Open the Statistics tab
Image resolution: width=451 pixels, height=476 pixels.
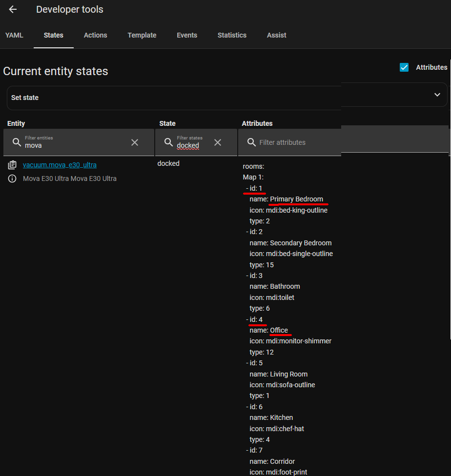tap(232, 35)
